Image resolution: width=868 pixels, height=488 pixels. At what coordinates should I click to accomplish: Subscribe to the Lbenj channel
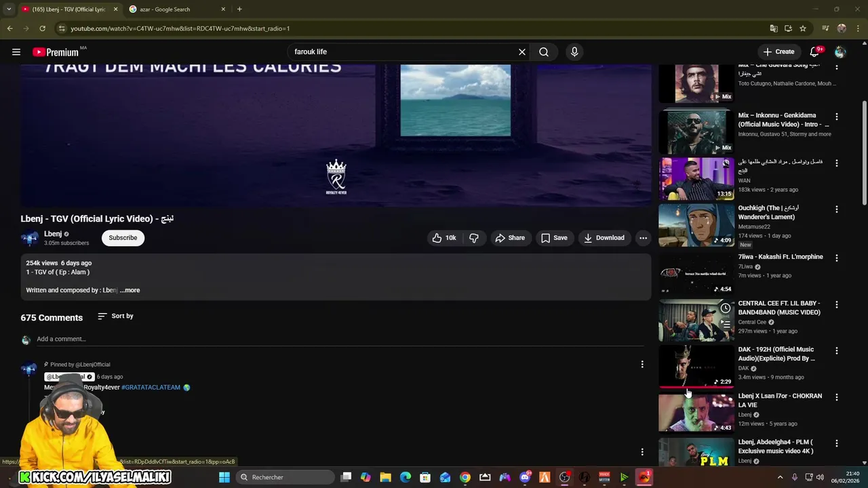123,238
